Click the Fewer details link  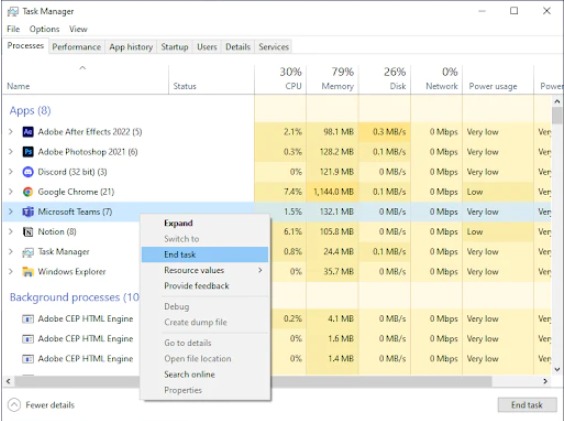point(50,405)
